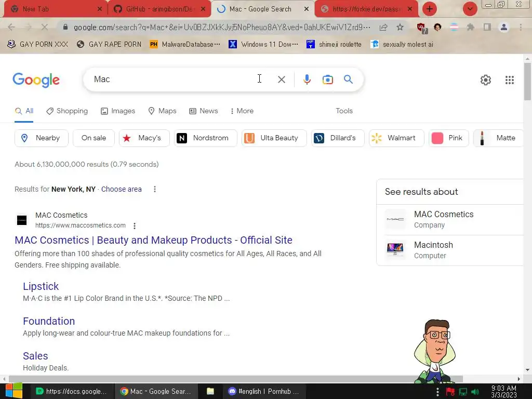Open MAC Cosmetics Official Site result link
Image resolution: width=532 pixels, height=399 pixels.
pyautogui.click(x=153, y=240)
